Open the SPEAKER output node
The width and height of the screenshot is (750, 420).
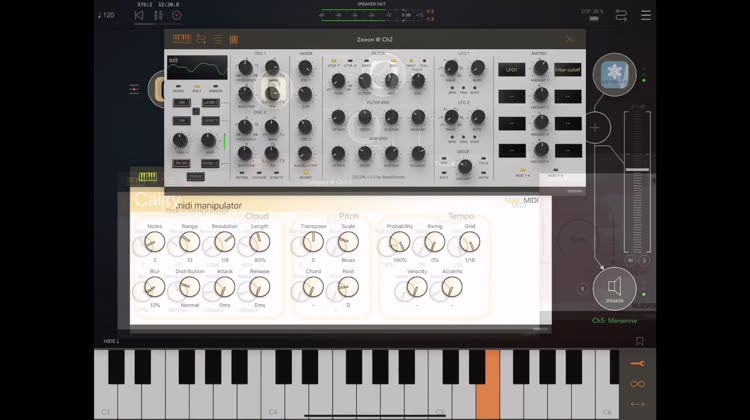click(614, 289)
